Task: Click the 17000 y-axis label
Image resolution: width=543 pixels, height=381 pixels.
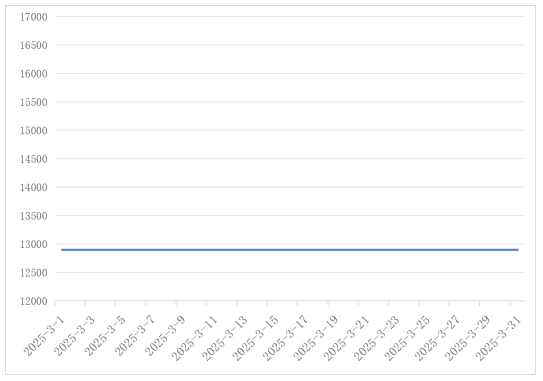Action: [x=34, y=17]
